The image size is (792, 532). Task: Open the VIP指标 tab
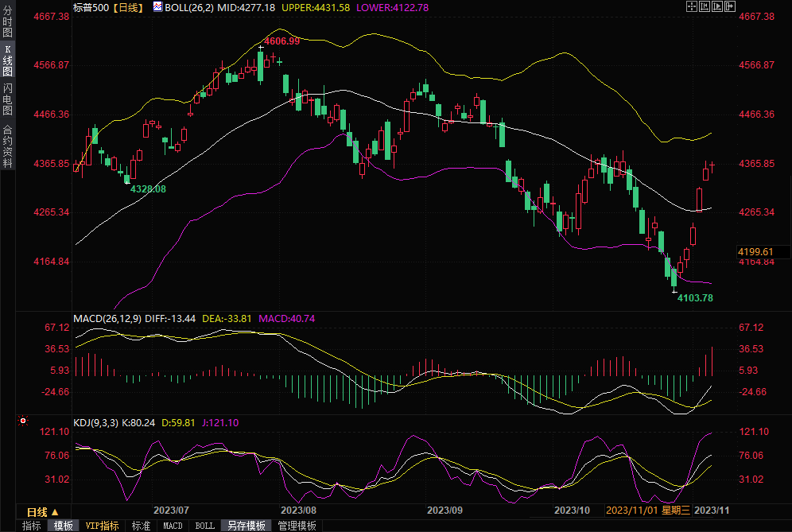pos(103,526)
